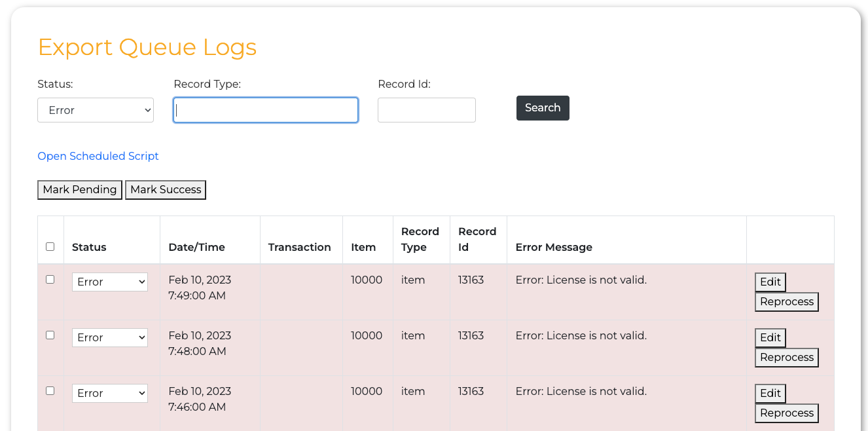Click Reprocess for the 7:49:00 AM entry
868x431 pixels.
tap(786, 302)
